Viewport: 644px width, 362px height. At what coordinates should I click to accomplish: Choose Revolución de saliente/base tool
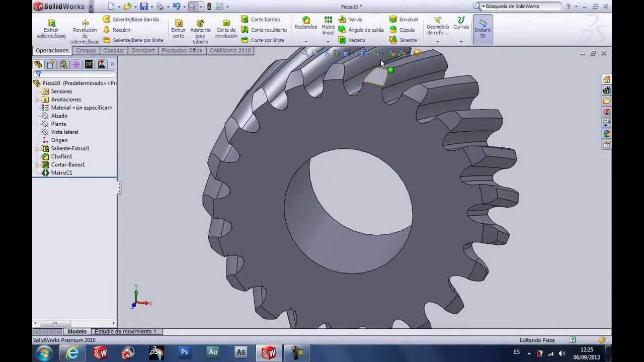point(85,31)
